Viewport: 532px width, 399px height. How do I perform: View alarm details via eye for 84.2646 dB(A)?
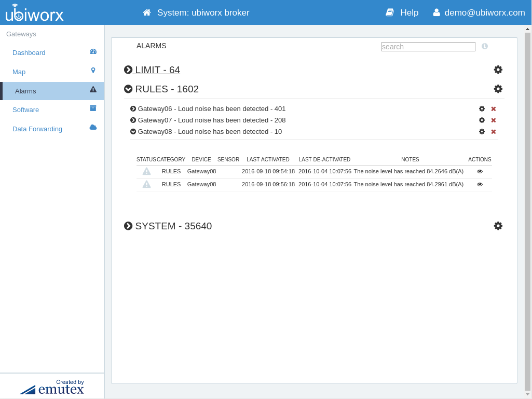(x=480, y=171)
